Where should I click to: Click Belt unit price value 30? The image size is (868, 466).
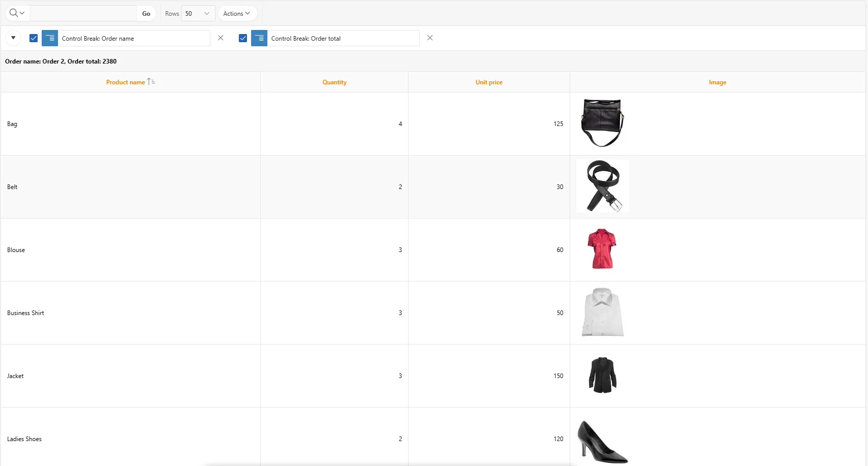click(x=560, y=187)
